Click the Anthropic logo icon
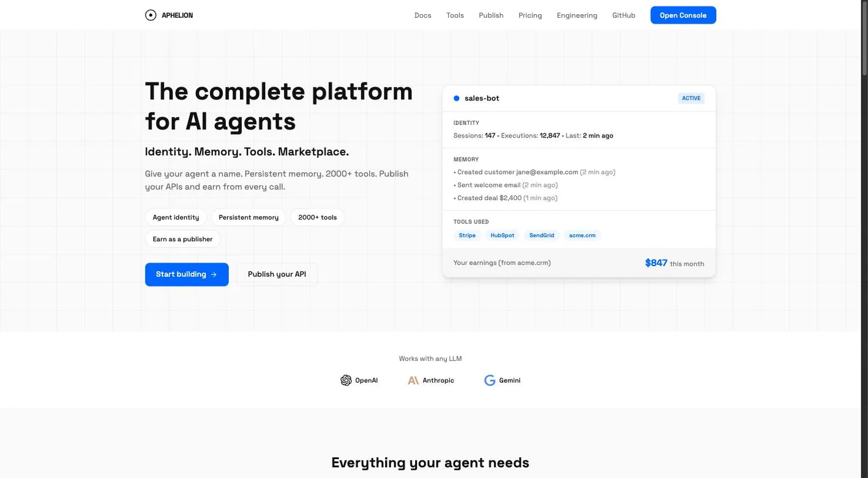 413,381
